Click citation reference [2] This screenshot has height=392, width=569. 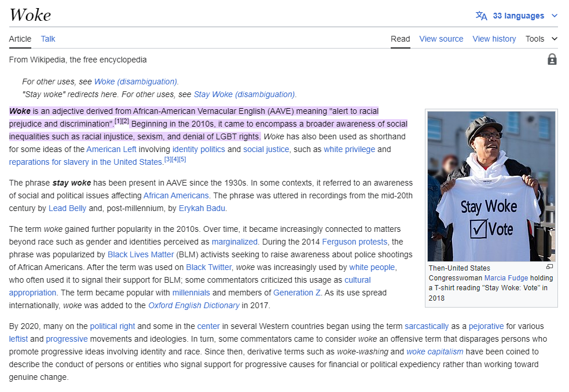[125, 121]
